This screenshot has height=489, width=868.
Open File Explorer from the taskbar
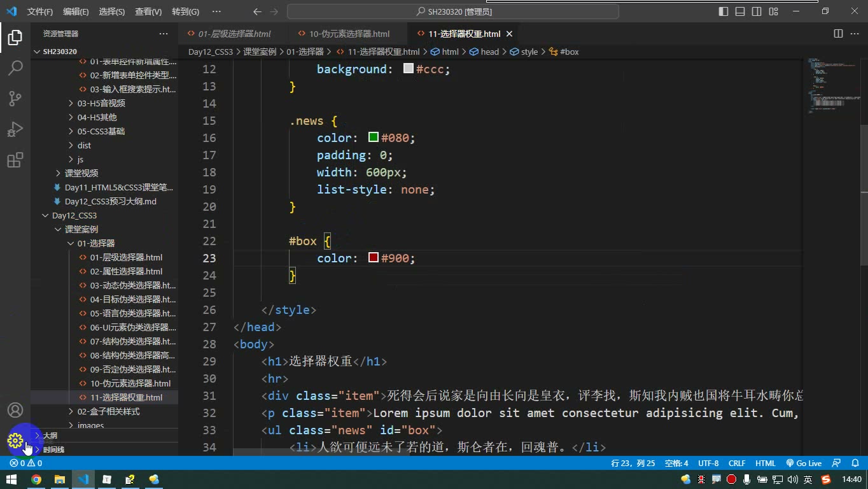tap(60, 479)
